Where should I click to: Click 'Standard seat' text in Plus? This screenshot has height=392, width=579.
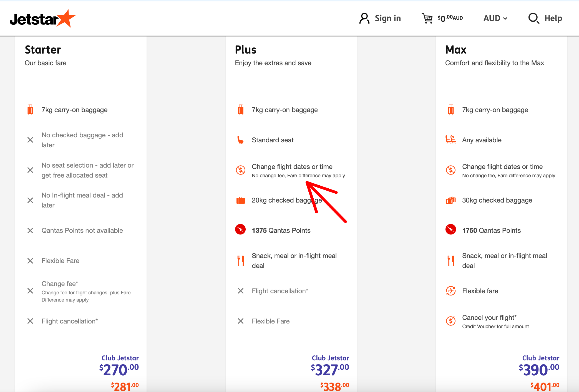click(273, 140)
